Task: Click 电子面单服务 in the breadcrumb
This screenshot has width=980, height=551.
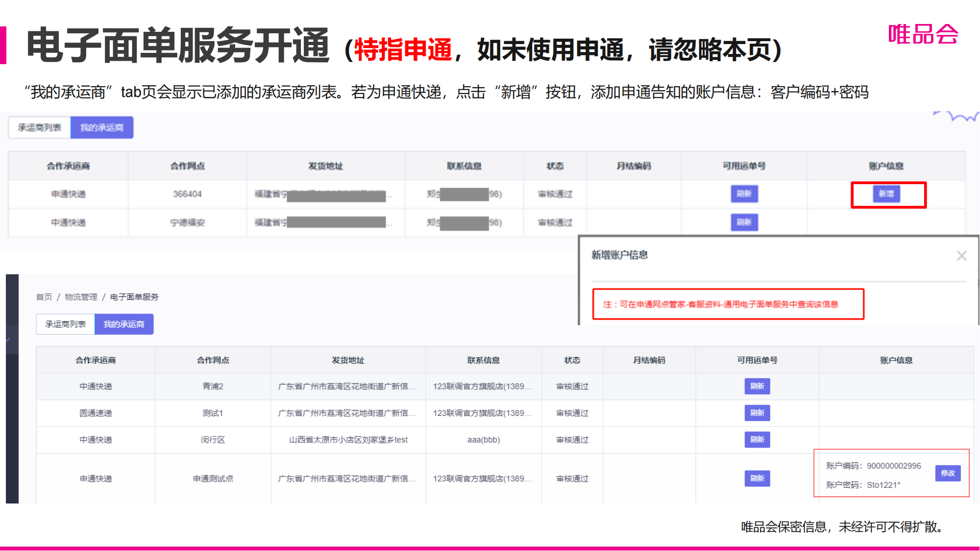Action: pyautogui.click(x=134, y=297)
